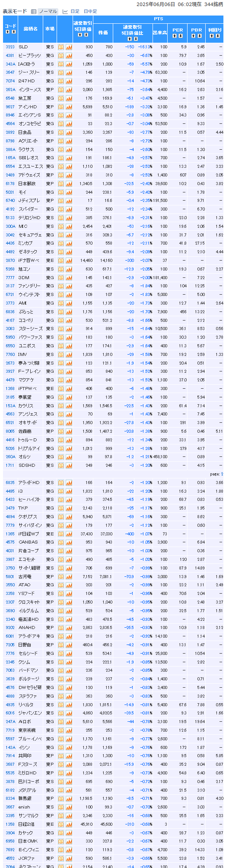Switch display mode to 日中足

[x=90, y=11]
